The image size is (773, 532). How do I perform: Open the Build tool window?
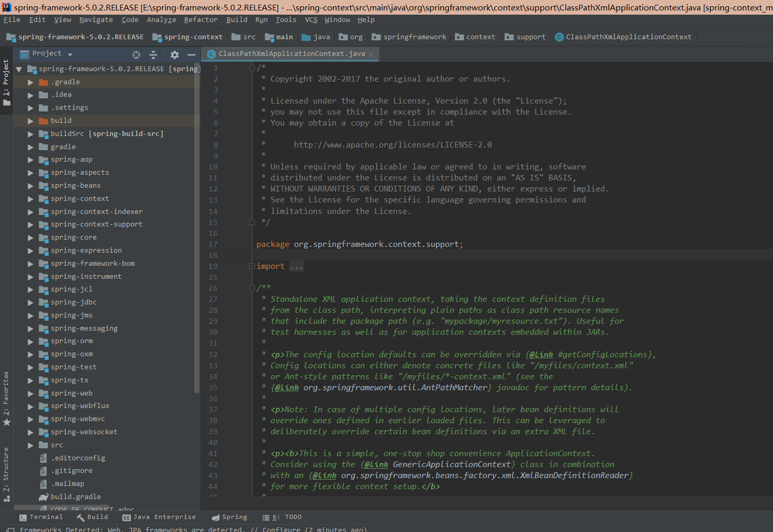92,517
